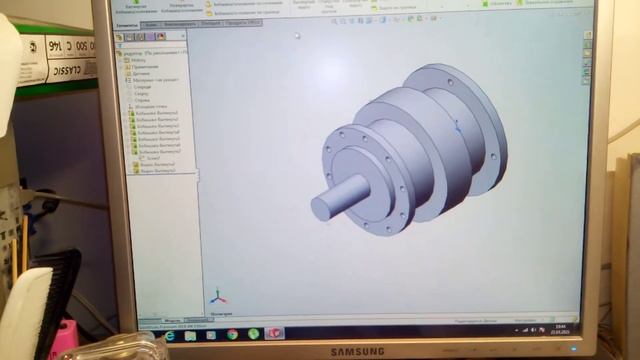Switch to the Модель tab at the bottom

point(172,320)
